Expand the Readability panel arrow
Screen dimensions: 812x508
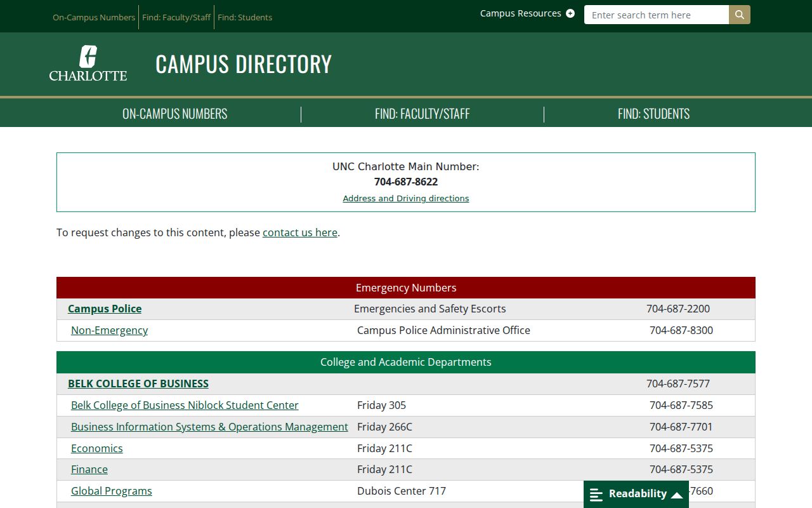pyautogui.click(x=677, y=495)
